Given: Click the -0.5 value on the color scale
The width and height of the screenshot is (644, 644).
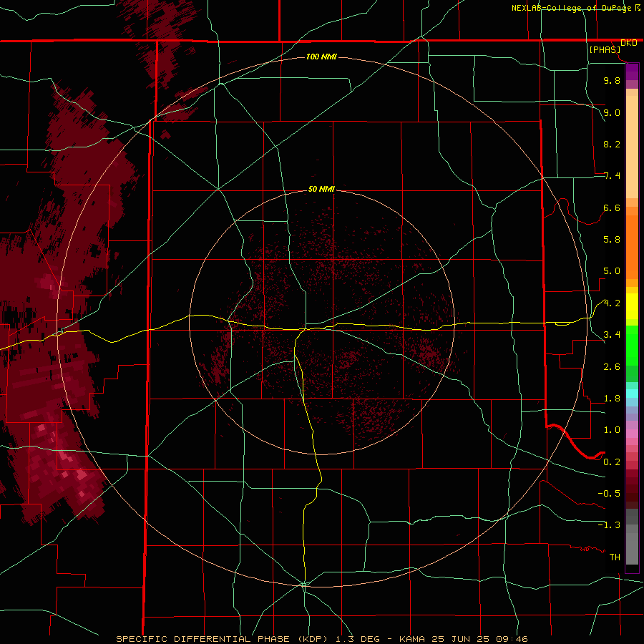Looking at the screenshot, I should click(609, 494).
